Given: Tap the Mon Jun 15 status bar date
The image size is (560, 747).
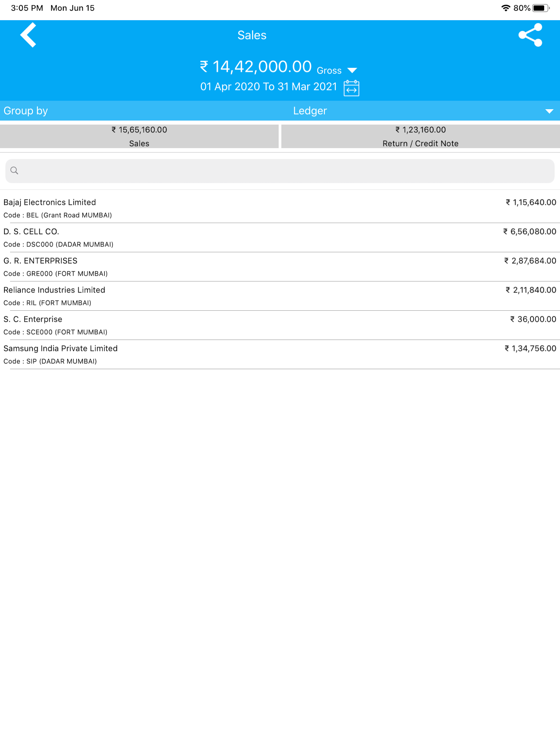Looking at the screenshot, I should point(73,8).
